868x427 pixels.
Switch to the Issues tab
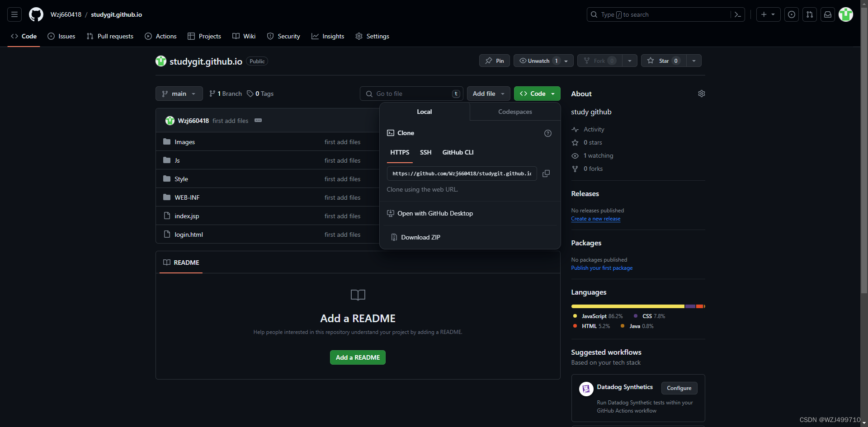(61, 36)
